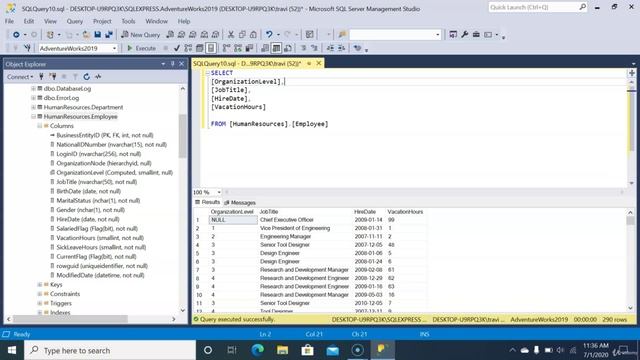The height and width of the screenshot is (360, 640).
Task: Expand the Triggers folder
Action: 40,303
